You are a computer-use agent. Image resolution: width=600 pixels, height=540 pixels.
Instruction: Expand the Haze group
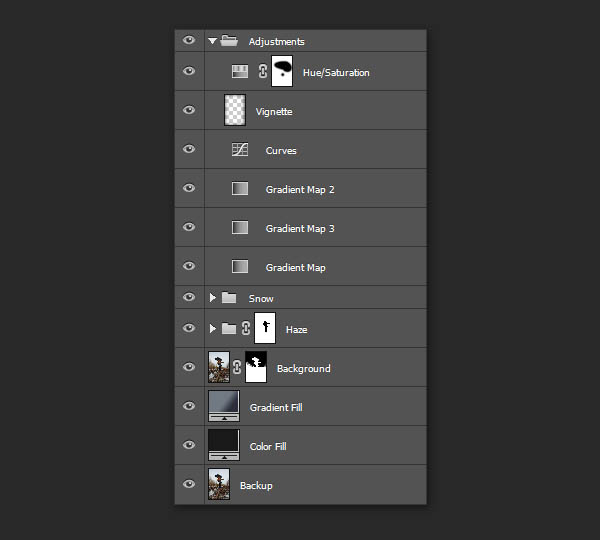click(212, 328)
